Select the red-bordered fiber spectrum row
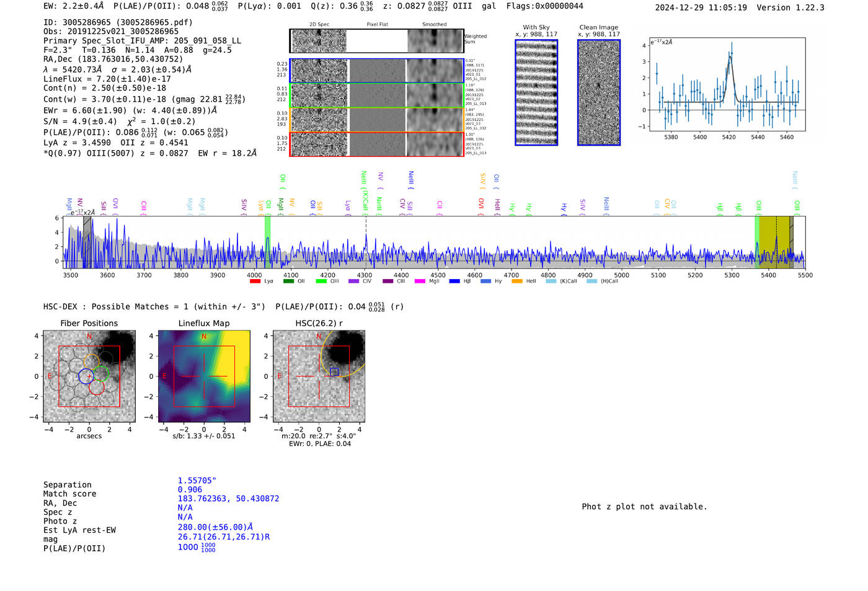 tap(377, 144)
